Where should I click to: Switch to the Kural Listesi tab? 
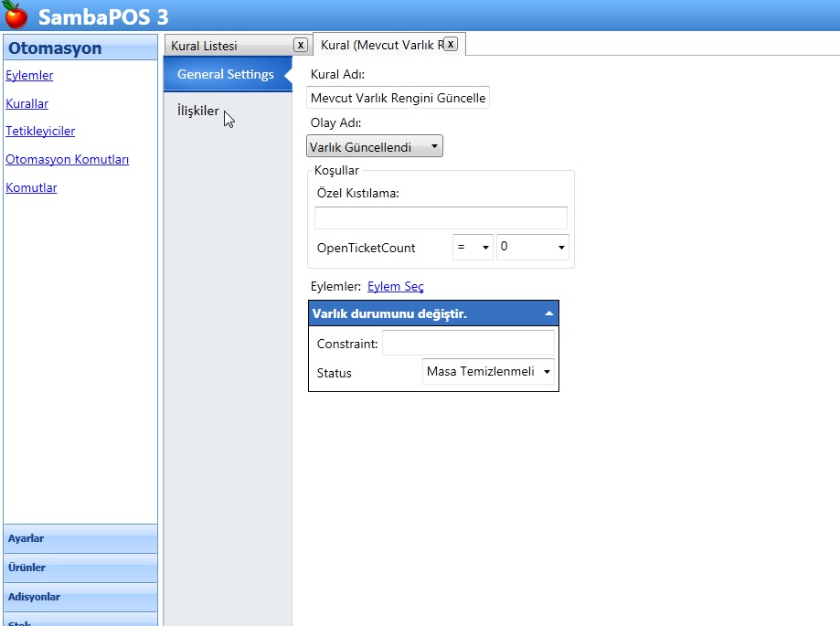[229, 46]
